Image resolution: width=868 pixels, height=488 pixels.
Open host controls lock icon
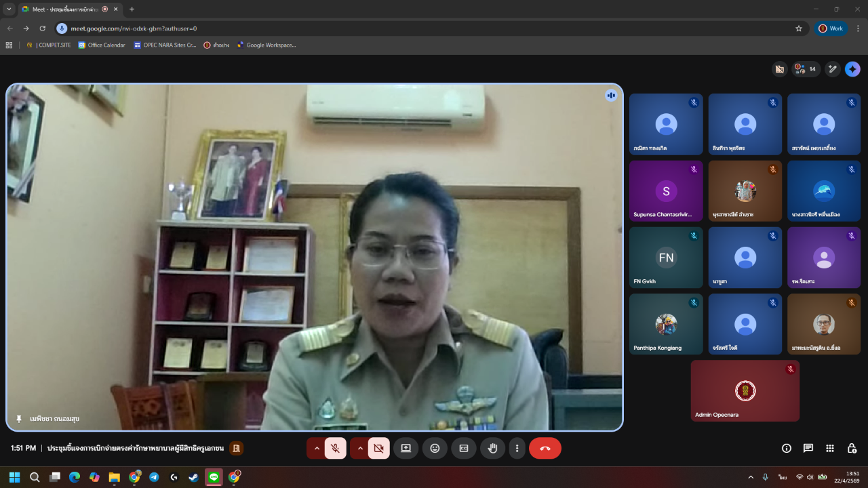pos(852,448)
